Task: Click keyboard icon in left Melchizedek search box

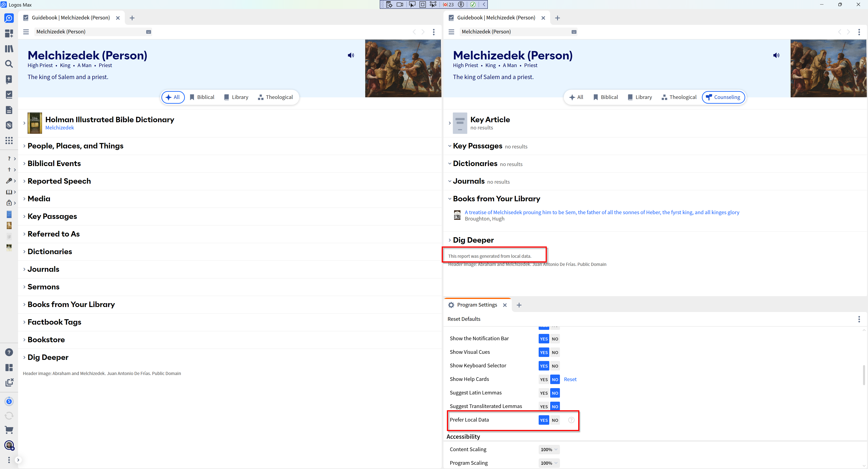Action: click(149, 32)
